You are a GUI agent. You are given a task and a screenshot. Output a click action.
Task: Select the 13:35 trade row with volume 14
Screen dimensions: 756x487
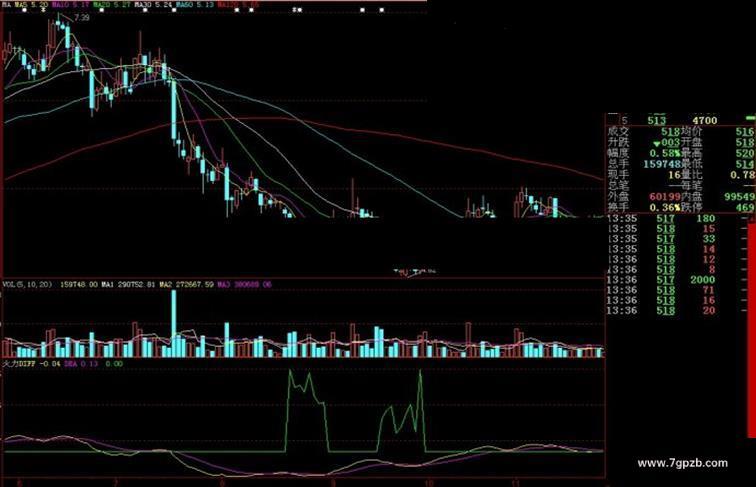tap(662, 249)
